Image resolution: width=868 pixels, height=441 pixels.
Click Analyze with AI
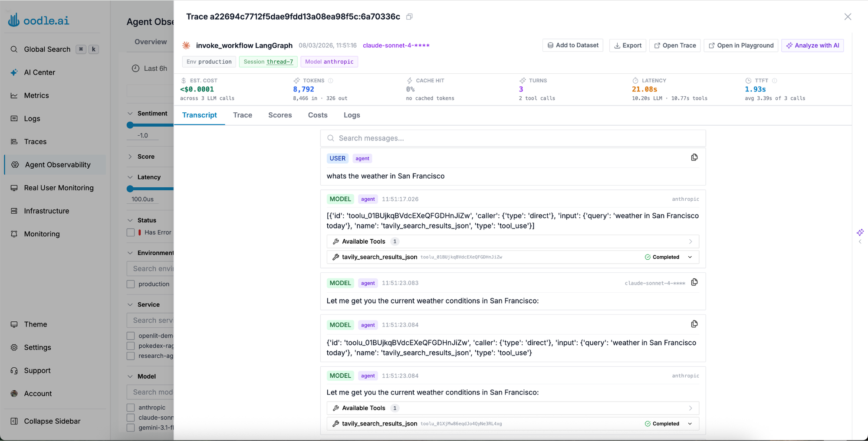click(812, 45)
